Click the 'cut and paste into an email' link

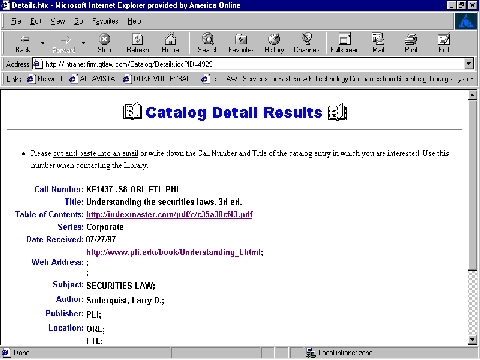tap(96, 153)
